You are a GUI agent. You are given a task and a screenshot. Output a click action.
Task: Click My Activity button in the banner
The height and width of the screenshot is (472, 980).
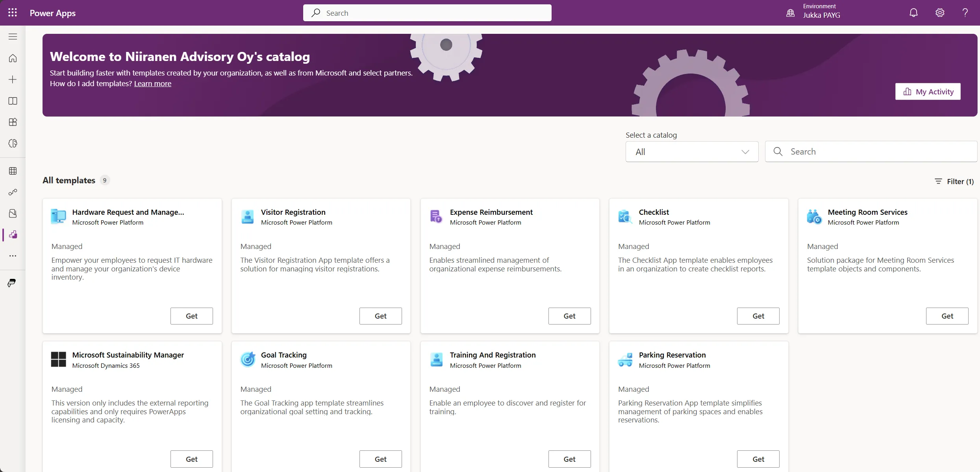[928, 91]
